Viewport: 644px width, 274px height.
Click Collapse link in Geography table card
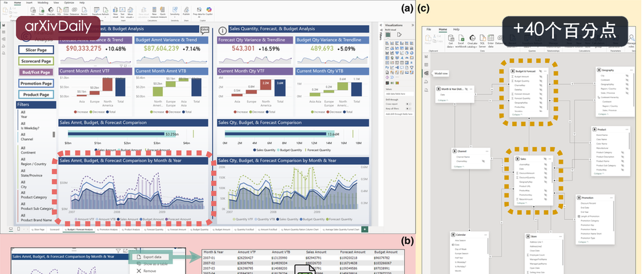pos(603,114)
